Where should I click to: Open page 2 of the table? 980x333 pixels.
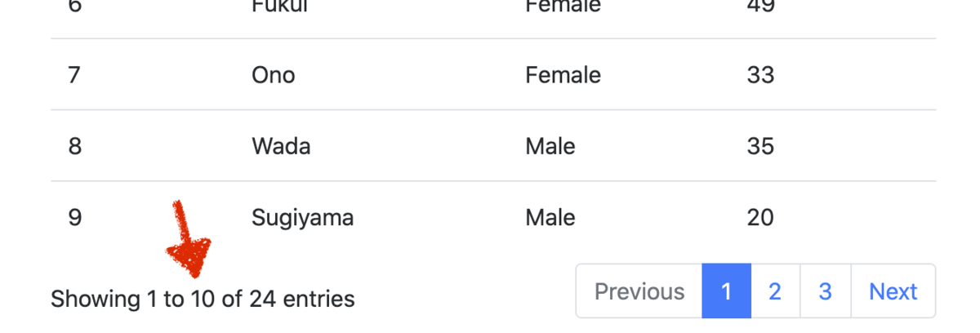pos(775,291)
